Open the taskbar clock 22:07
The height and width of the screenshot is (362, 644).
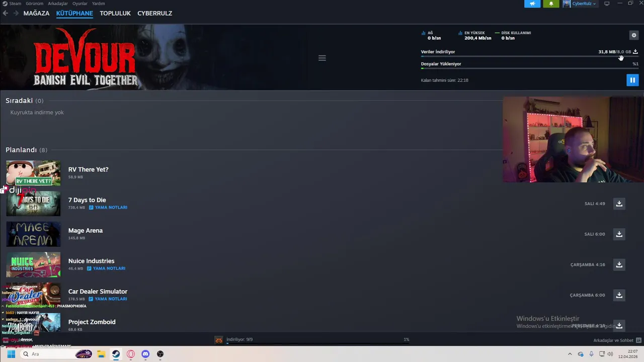pyautogui.click(x=628, y=354)
